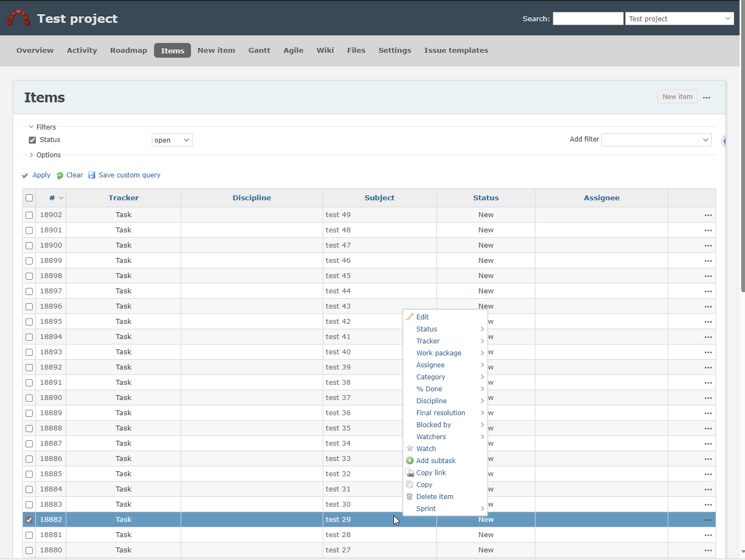Open row actions ellipsis for item 18882
The height and width of the screenshot is (560, 745).
(708, 520)
